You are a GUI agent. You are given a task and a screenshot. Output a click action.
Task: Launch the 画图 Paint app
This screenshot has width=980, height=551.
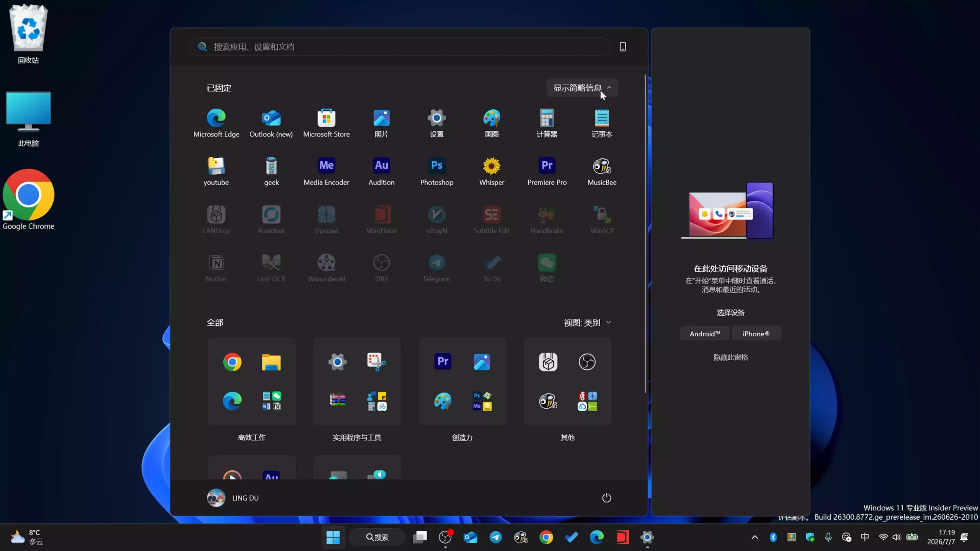coord(492,123)
